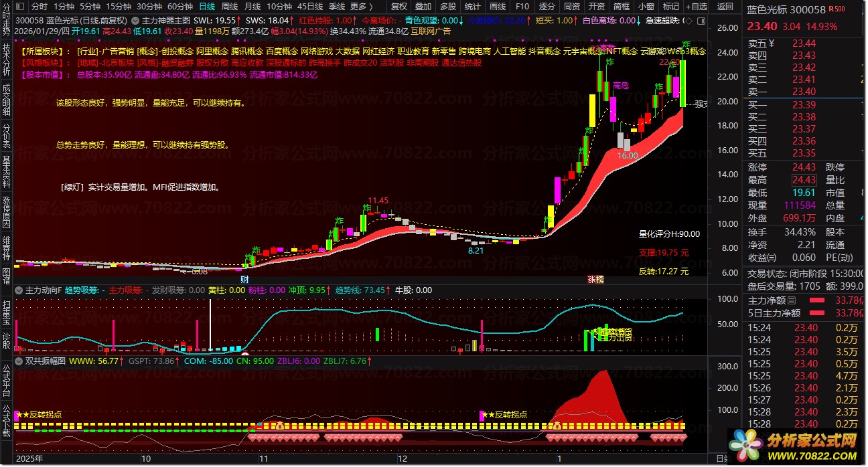Viewport: 868px width, 467px height.
Task: Open the 复权 adjustment option
Action: (399, 6)
